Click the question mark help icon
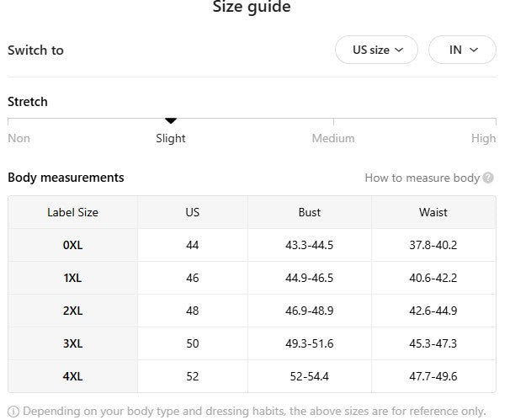The image size is (510, 420). pos(488,178)
